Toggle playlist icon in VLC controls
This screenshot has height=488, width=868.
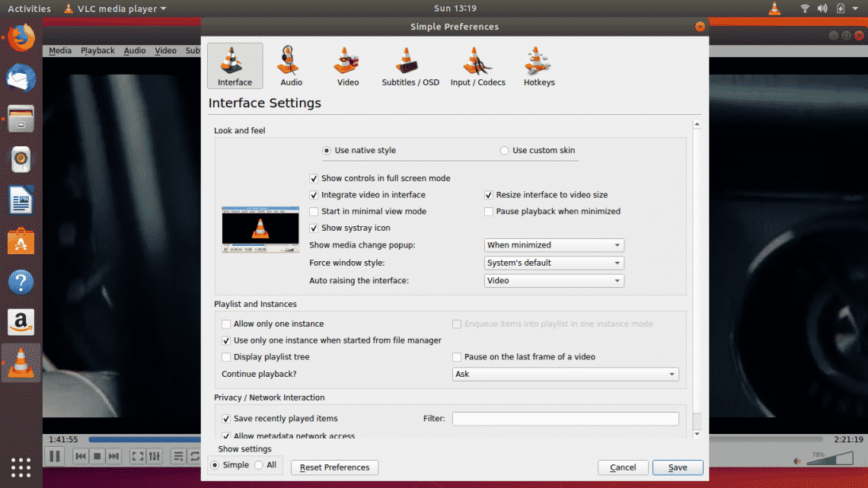pyautogui.click(x=177, y=457)
